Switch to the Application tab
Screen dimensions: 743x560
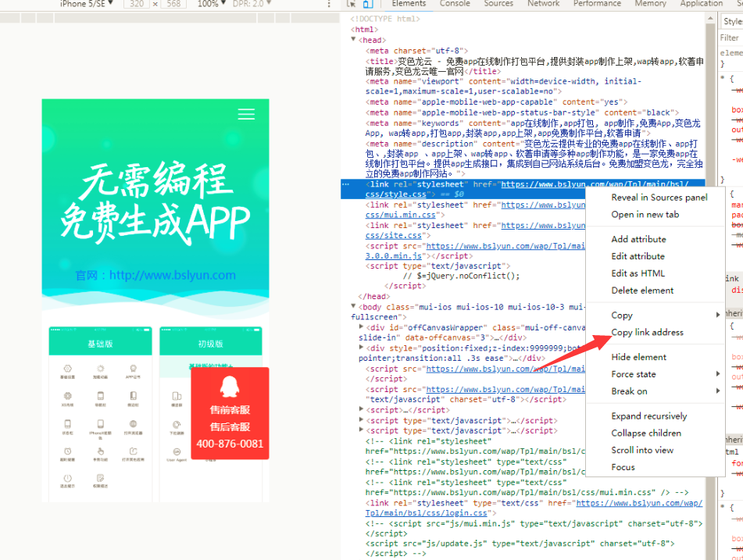[x=701, y=4]
